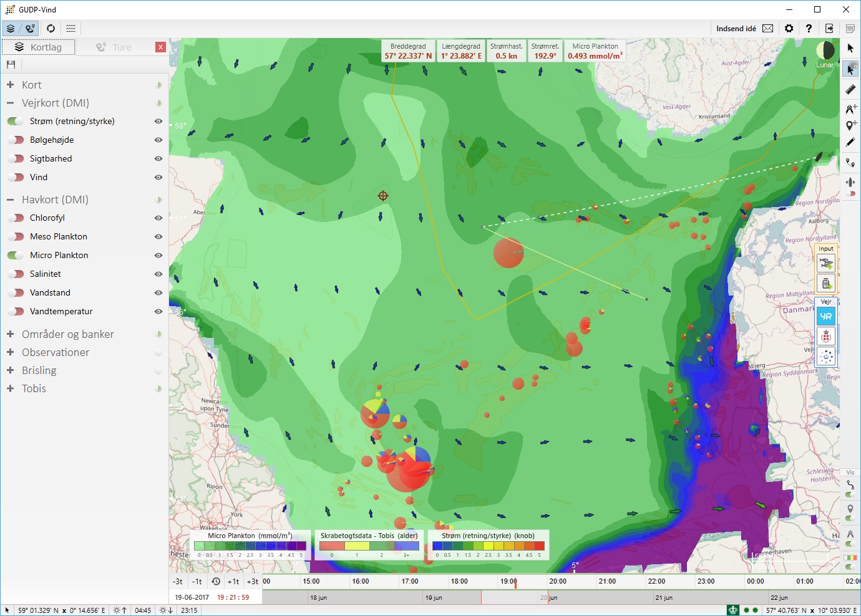This screenshot has height=616, width=861.
Task: Expand the Kort section
Action: 10,85
